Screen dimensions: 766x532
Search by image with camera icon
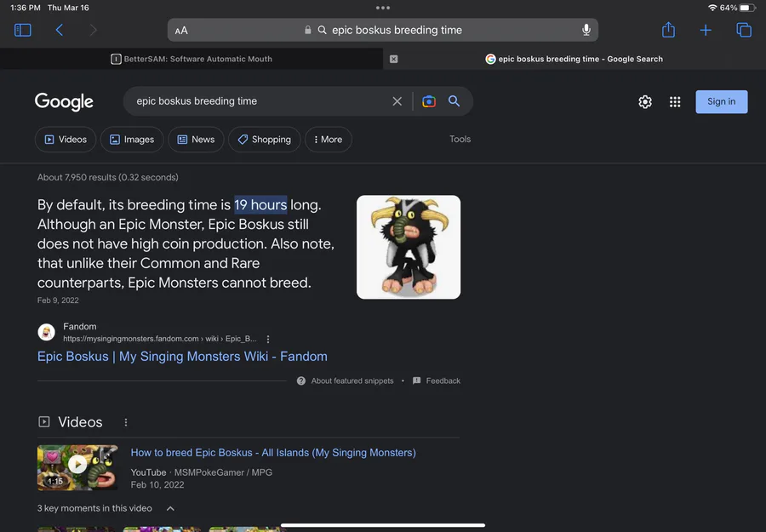click(429, 101)
